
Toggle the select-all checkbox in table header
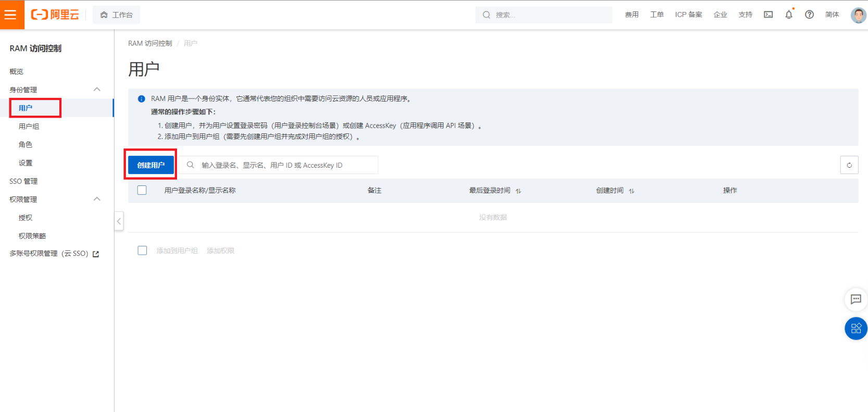click(142, 190)
